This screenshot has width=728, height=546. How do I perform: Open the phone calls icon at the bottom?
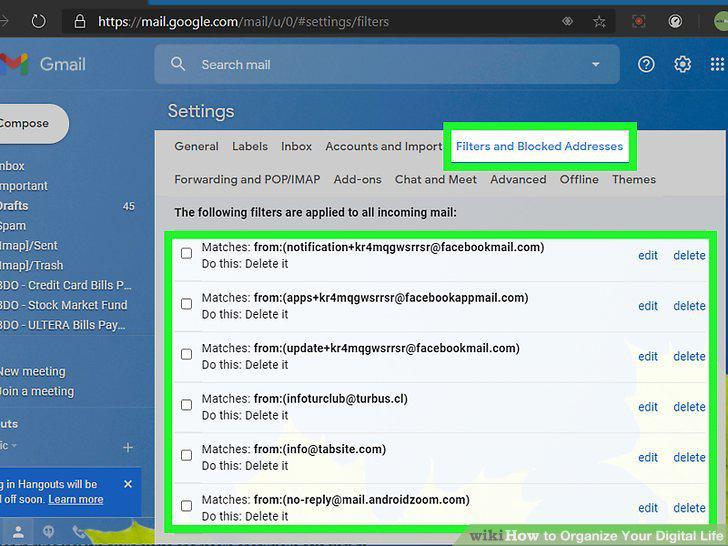(77, 531)
